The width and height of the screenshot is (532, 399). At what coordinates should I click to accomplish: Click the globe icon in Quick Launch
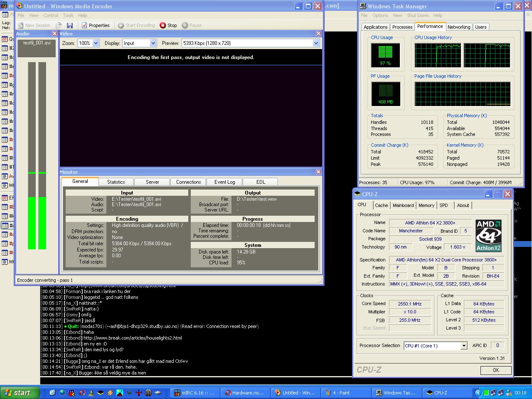tap(63, 392)
